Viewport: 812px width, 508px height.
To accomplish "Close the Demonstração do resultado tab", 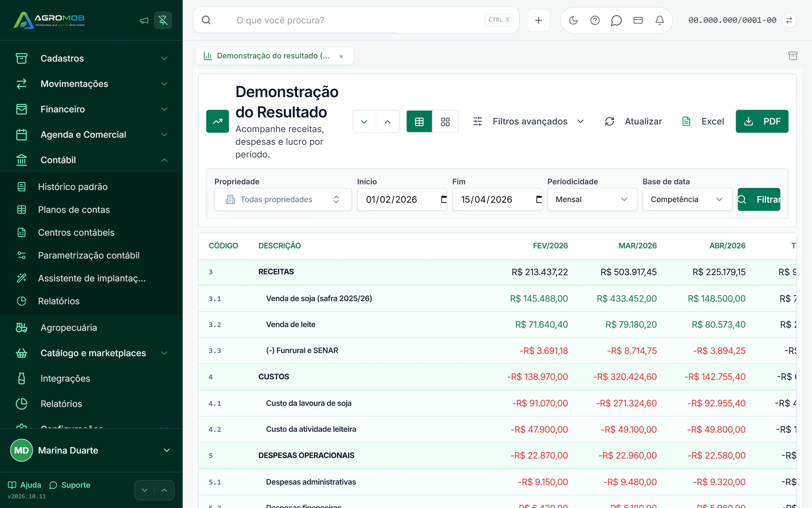I will (341, 56).
